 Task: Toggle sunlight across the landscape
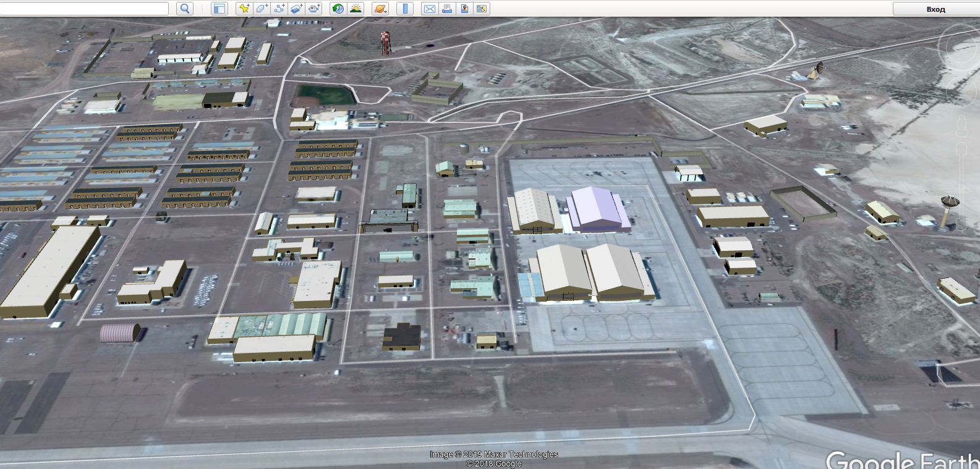click(x=356, y=9)
